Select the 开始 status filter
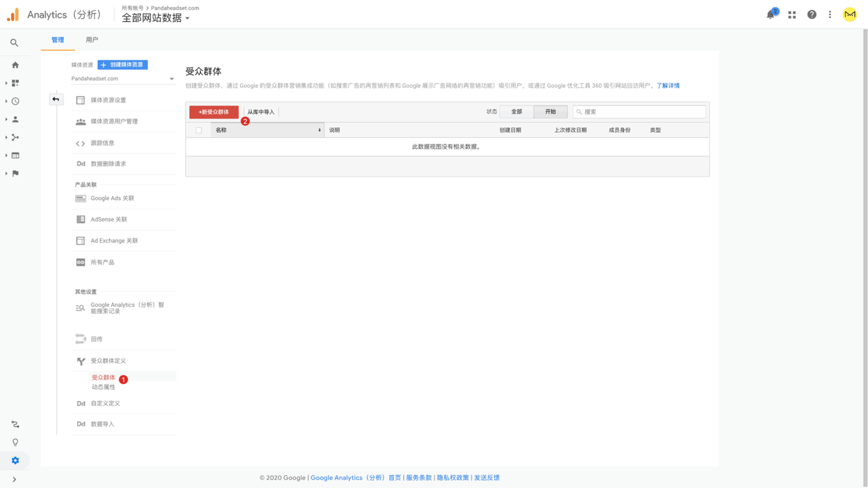The width and height of the screenshot is (868, 488). tap(550, 112)
